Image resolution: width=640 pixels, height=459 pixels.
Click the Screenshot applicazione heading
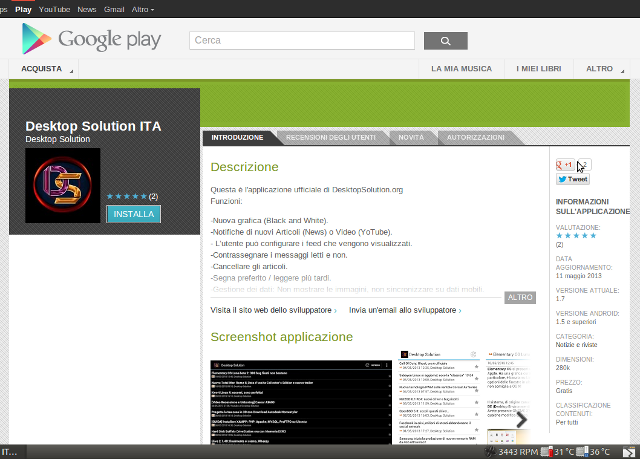coord(282,337)
